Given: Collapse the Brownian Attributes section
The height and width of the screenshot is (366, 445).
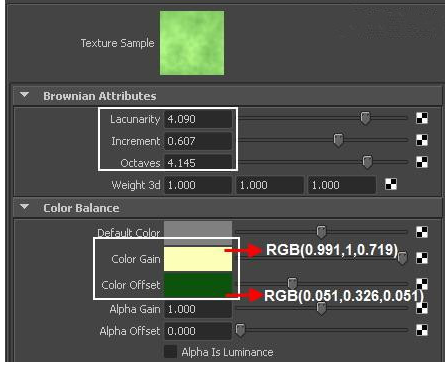Looking at the screenshot, I should 24,95.
